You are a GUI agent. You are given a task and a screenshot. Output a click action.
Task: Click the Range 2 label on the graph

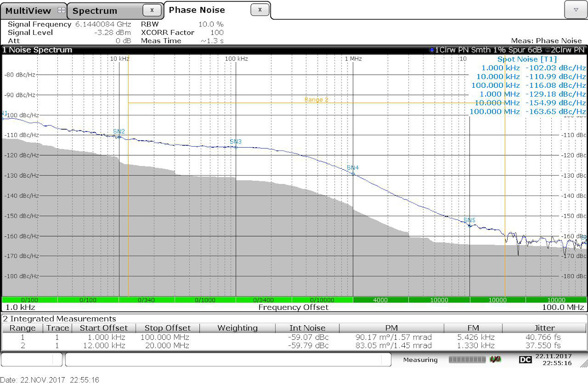(x=316, y=100)
